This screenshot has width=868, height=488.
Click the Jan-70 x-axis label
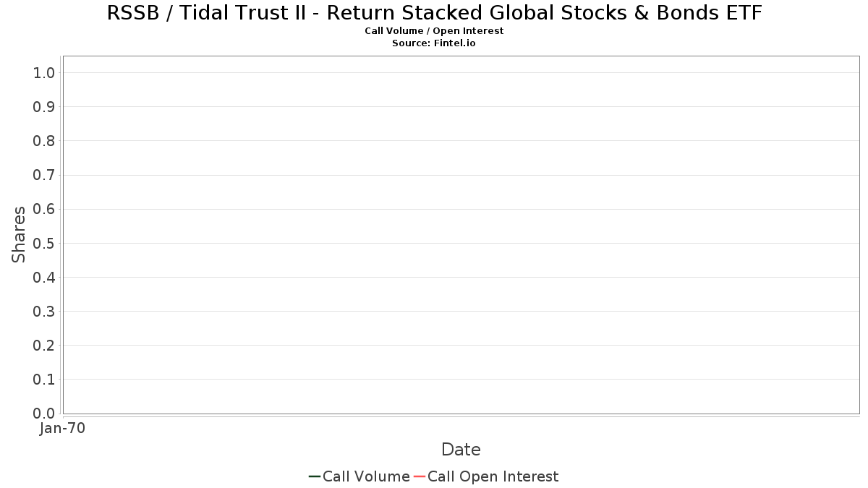pyautogui.click(x=63, y=428)
